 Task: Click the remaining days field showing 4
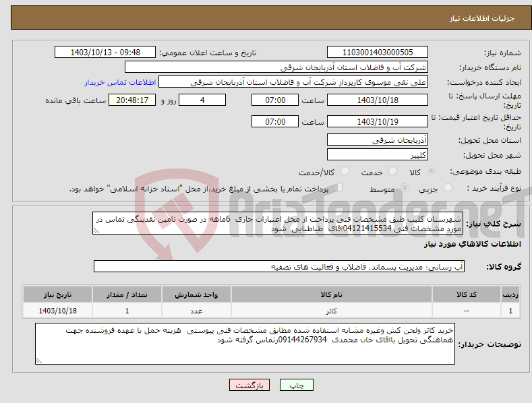pyautogui.click(x=202, y=100)
